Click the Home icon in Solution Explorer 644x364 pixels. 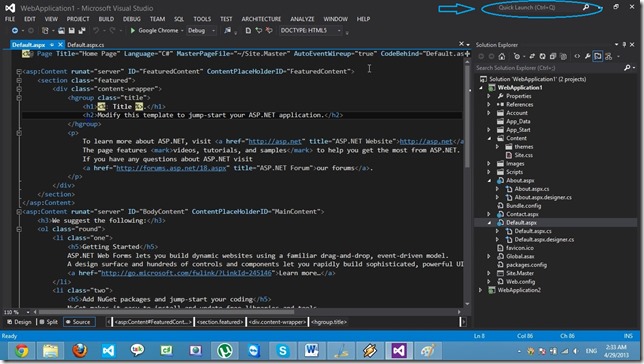click(x=501, y=56)
